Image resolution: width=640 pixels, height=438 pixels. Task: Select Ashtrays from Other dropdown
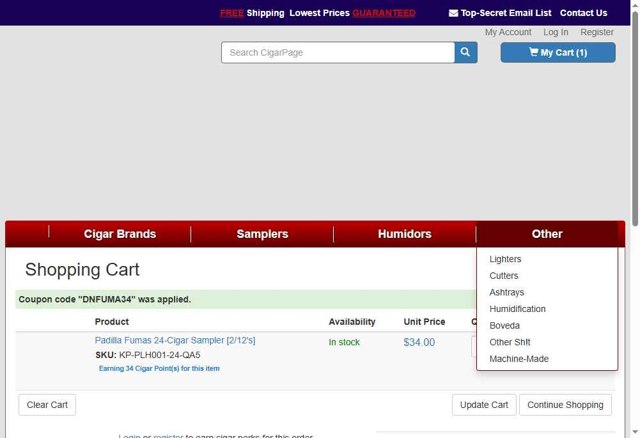tap(507, 292)
